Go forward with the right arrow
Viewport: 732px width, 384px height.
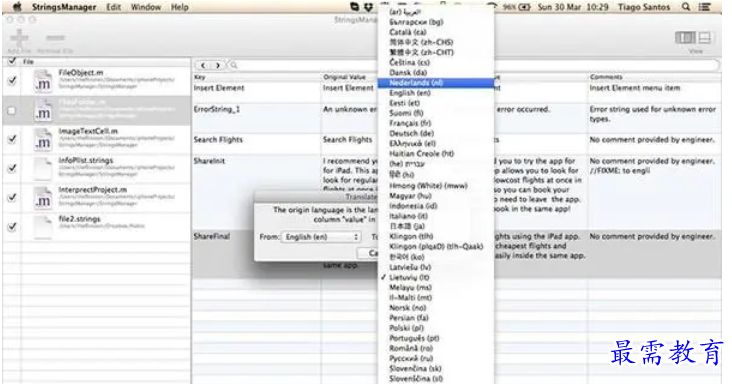coord(218,65)
